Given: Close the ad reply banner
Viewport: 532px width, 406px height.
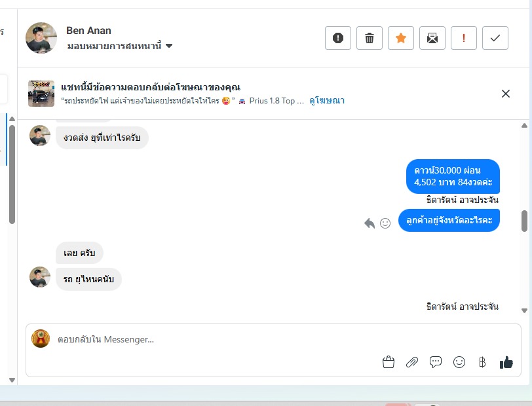Looking at the screenshot, I should coord(506,94).
